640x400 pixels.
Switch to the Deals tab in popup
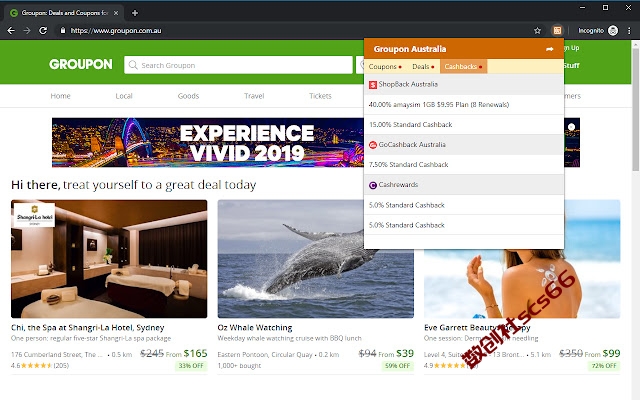[x=423, y=67]
